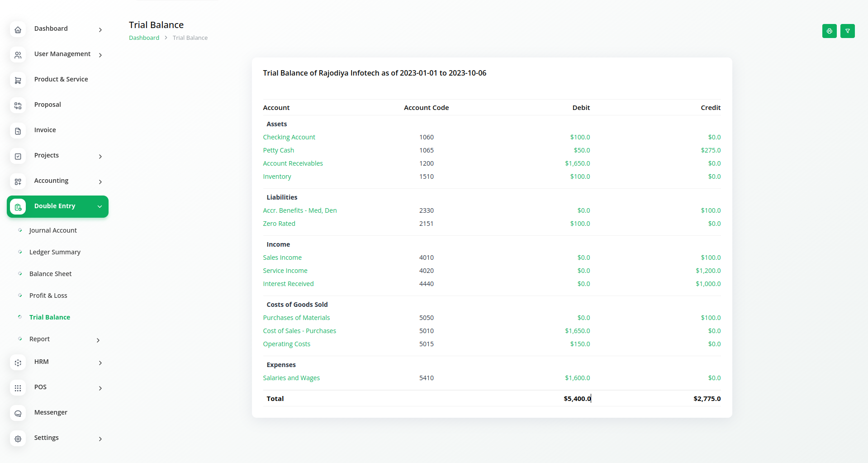
Task: Open the Checking Account ledger link
Action: coord(289,137)
